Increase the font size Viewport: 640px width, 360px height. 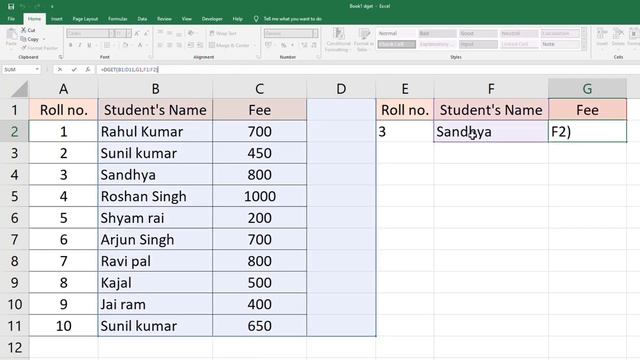(x=137, y=33)
